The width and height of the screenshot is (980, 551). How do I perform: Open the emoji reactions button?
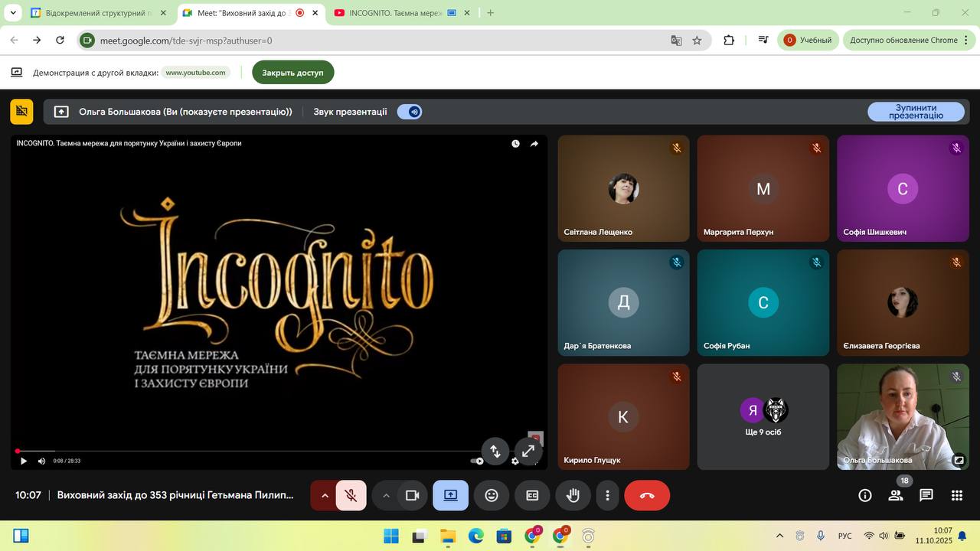coord(492,495)
